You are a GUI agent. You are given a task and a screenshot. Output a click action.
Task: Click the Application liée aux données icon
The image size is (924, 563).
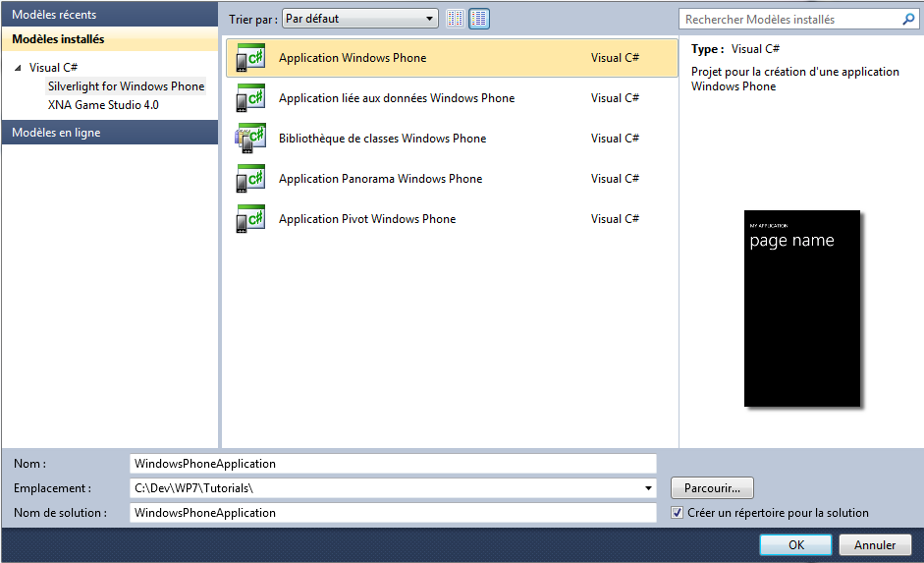coord(250,99)
